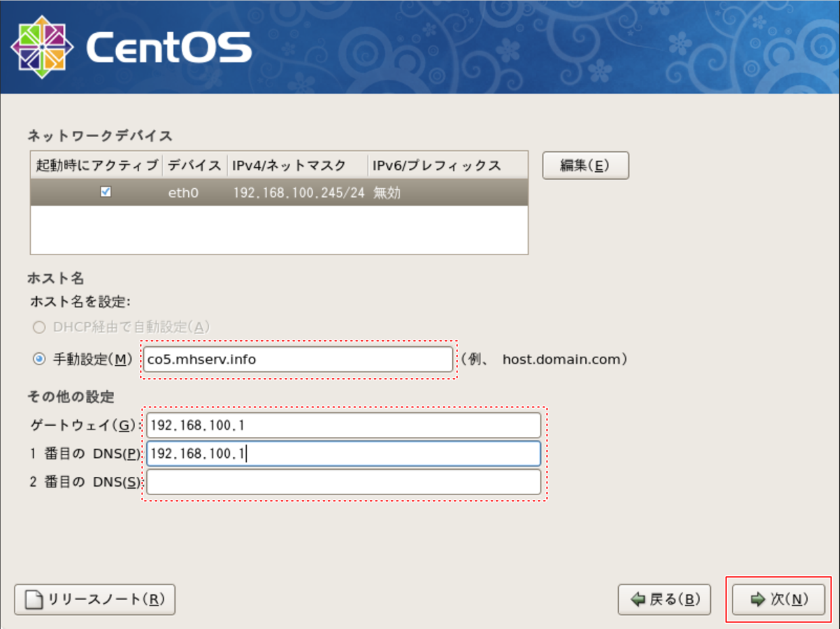Open the release notes (リリースノート)
Image resolution: width=840 pixels, height=629 pixels.
[x=94, y=599]
